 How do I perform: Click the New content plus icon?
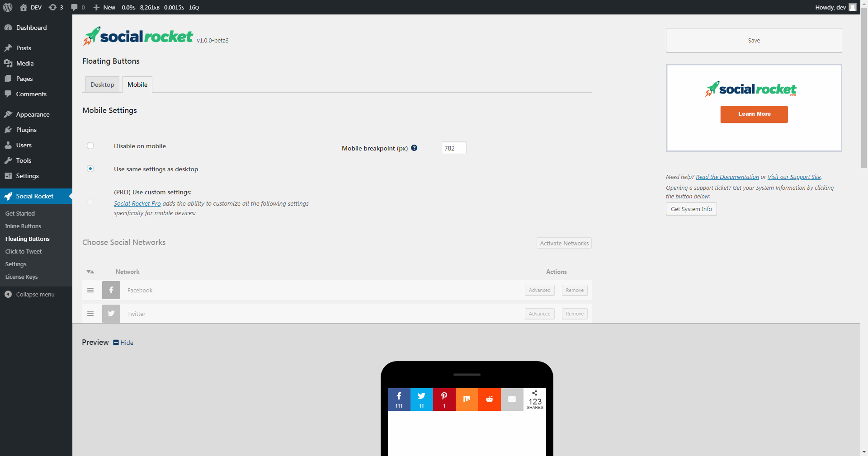[96, 7]
